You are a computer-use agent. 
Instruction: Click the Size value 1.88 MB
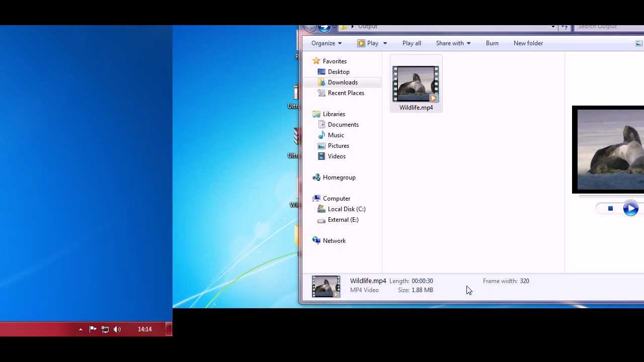pos(422,290)
